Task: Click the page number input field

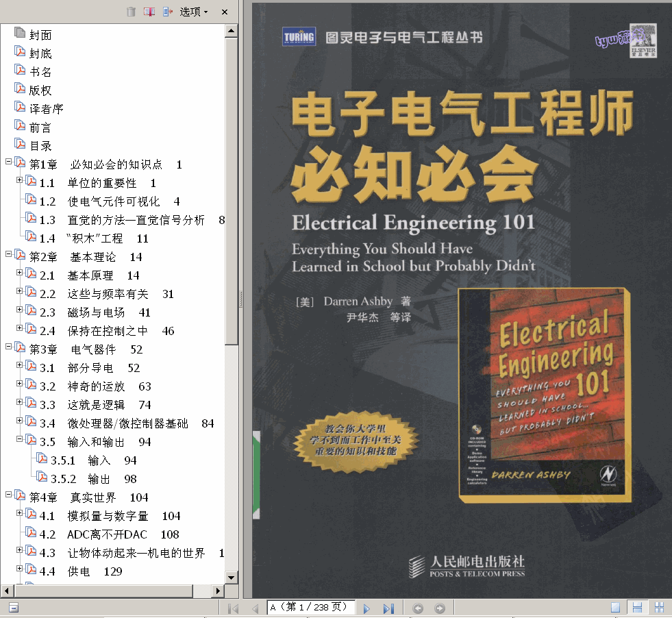Action: point(311,607)
